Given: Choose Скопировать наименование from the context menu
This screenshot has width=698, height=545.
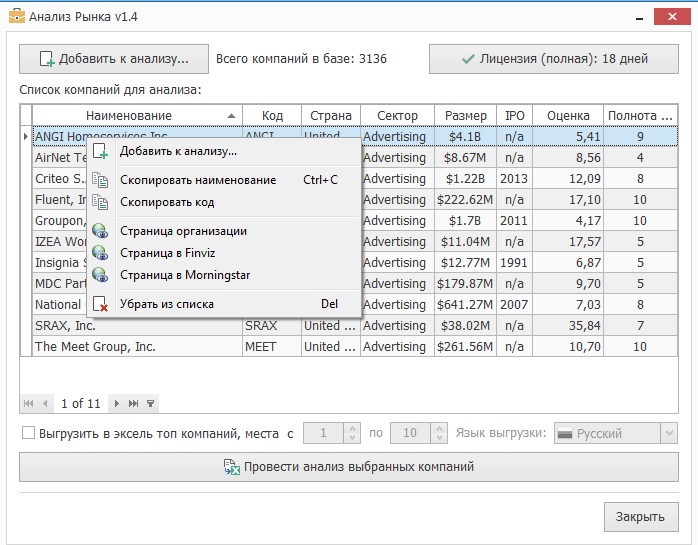Looking at the screenshot, I should click(198, 180).
